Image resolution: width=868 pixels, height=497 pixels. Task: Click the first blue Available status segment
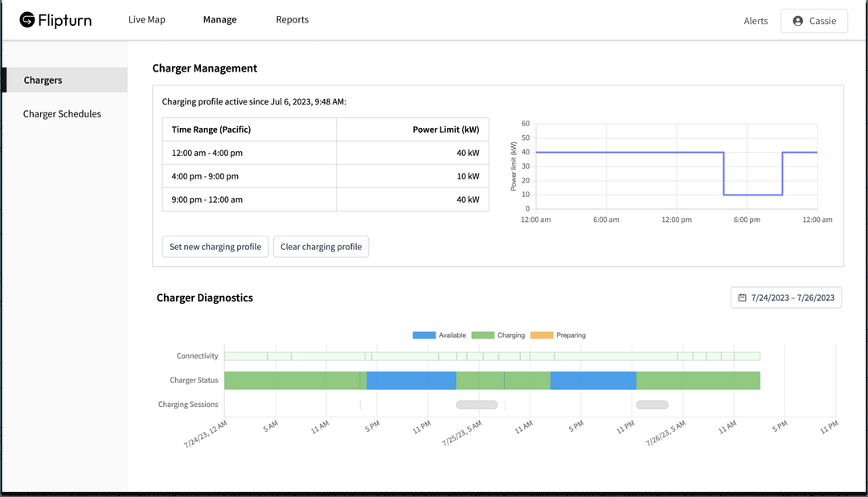(411, 380)
